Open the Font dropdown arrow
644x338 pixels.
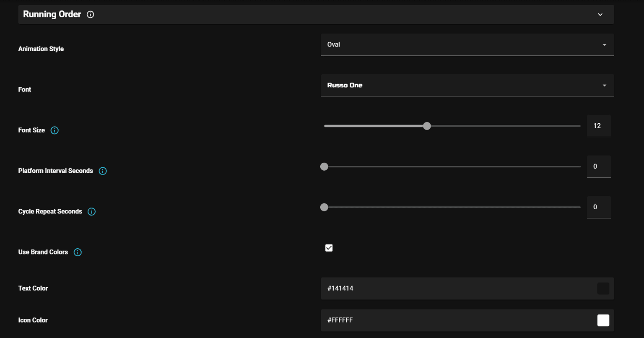[x=604, y=85]
